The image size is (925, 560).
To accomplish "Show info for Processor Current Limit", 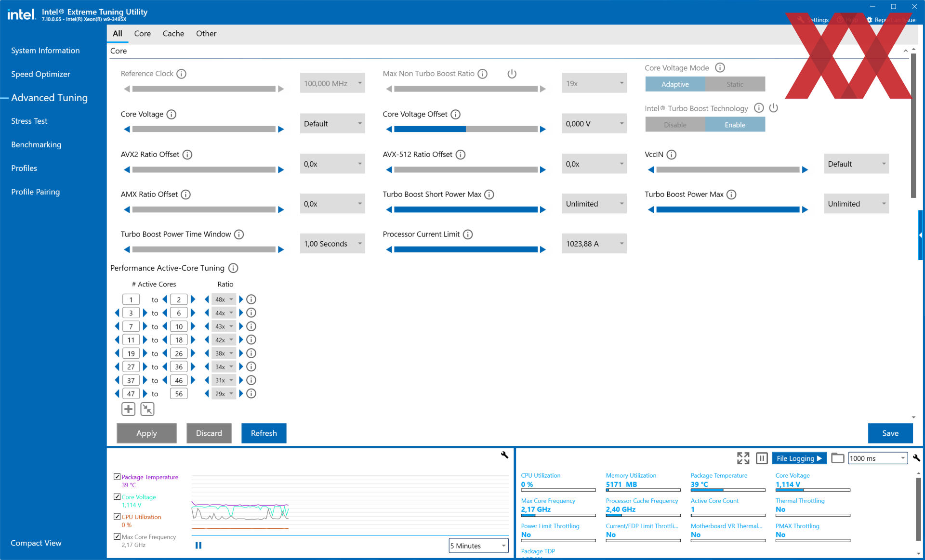I will coord(468,234).
